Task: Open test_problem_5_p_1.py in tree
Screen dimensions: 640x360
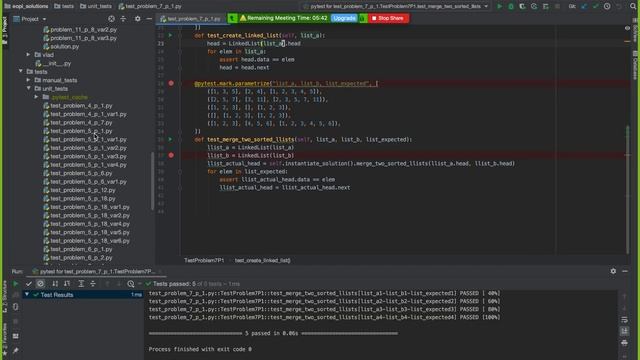Action: pyautogui.click(x=81, y=131)
